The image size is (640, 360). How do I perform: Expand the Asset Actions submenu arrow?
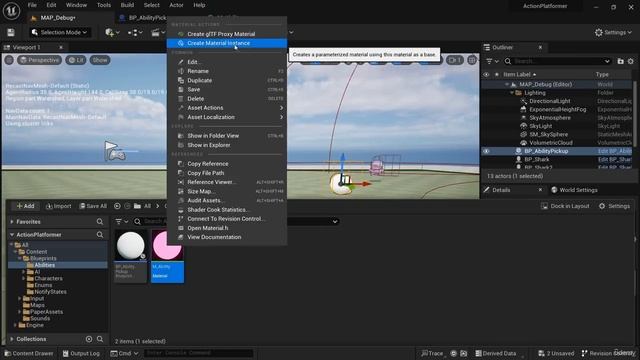[x=281, y=108]
